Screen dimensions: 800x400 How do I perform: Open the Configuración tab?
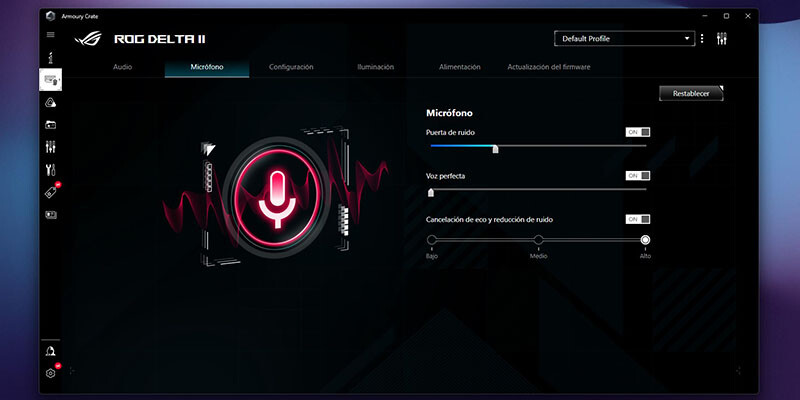[291, 67]
